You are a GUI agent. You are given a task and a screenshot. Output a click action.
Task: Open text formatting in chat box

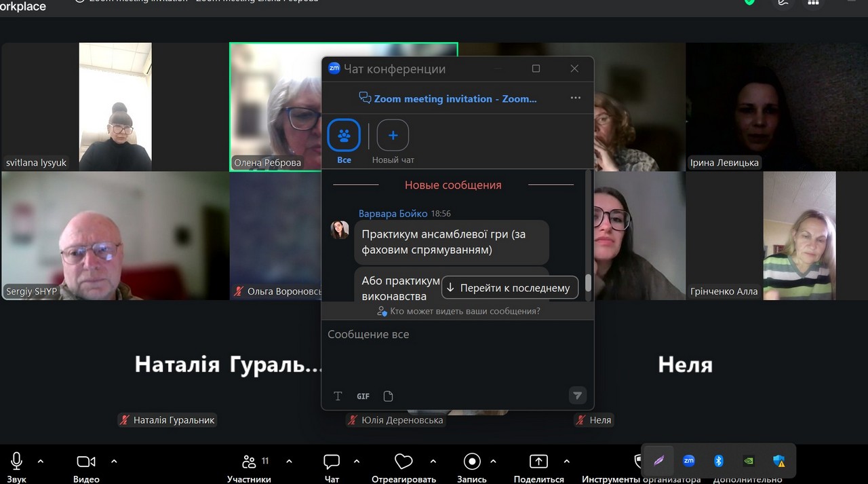click(x=338, y=396)
